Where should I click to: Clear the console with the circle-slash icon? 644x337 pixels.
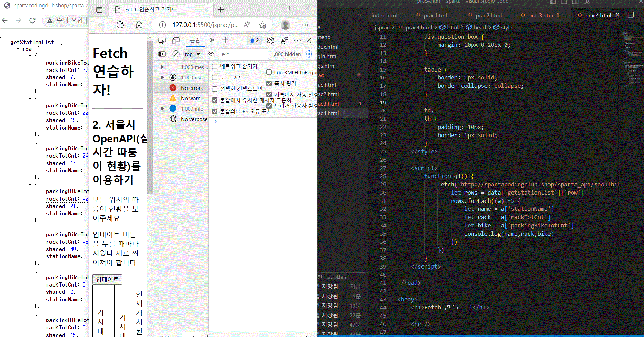click(x=176, y=54)
